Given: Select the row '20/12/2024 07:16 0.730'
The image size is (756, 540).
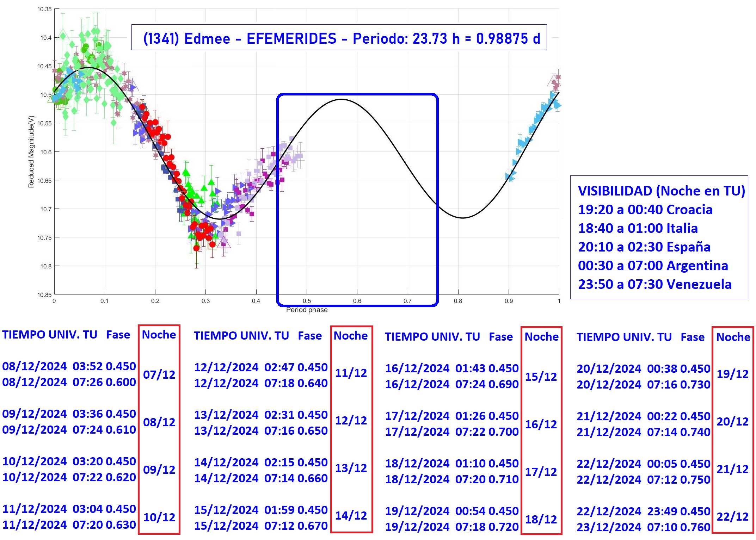Looking at the screenshot, I should [644, 385].
